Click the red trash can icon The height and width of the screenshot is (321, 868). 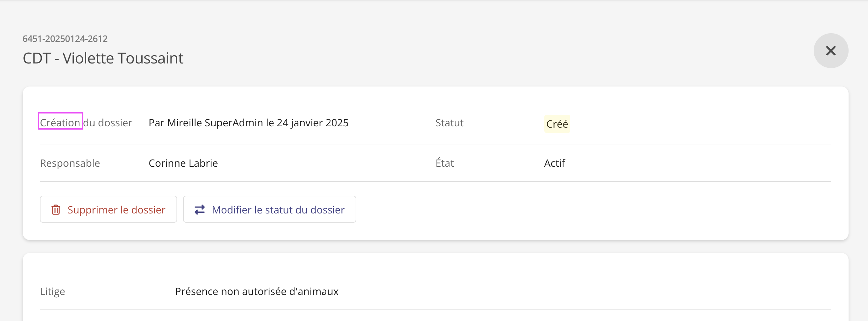coord(56,210)
